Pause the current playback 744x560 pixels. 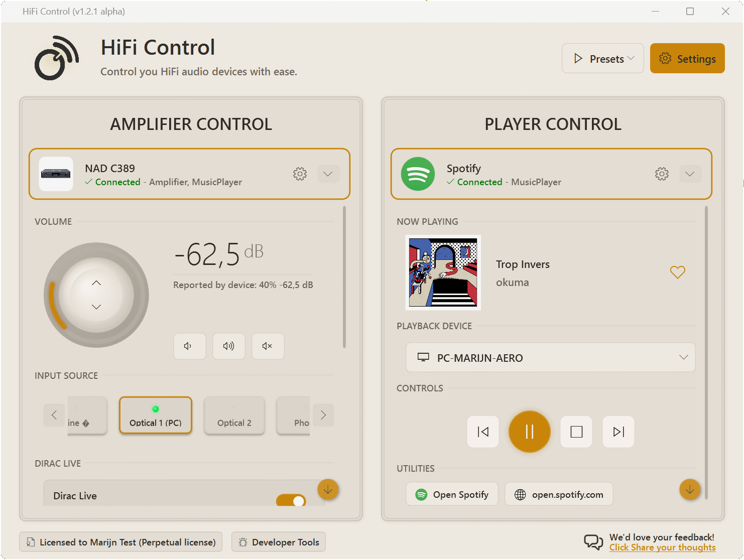[529, 432]
